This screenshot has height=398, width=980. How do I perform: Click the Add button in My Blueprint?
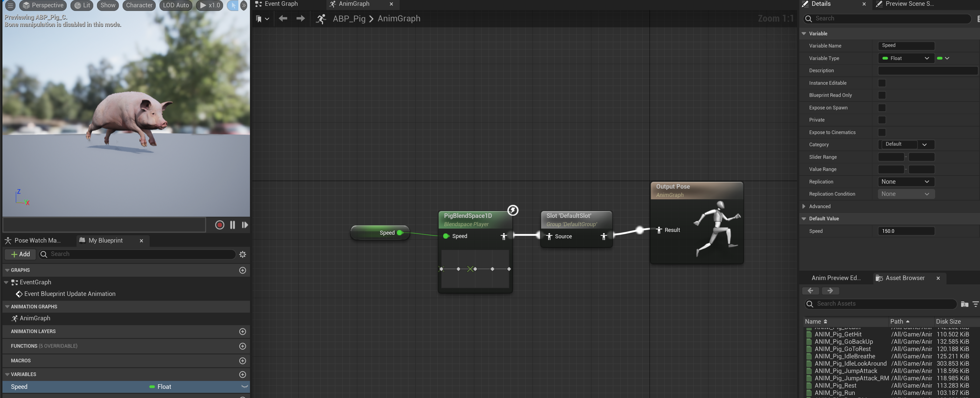20,254
